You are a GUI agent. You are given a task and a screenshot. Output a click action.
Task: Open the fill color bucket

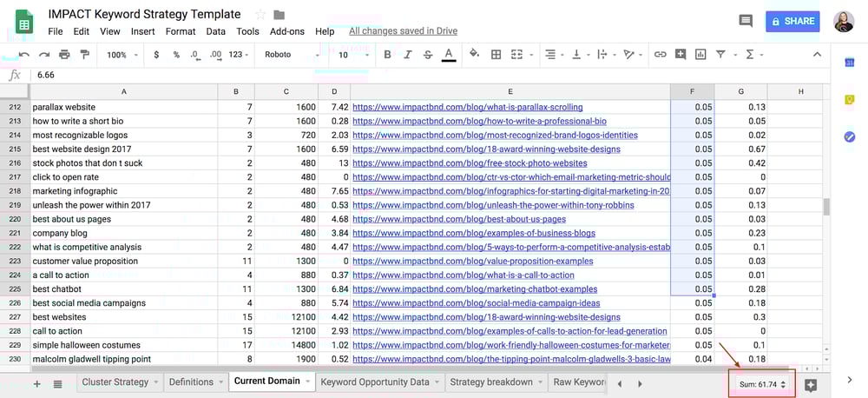click(x=475, y=54)
